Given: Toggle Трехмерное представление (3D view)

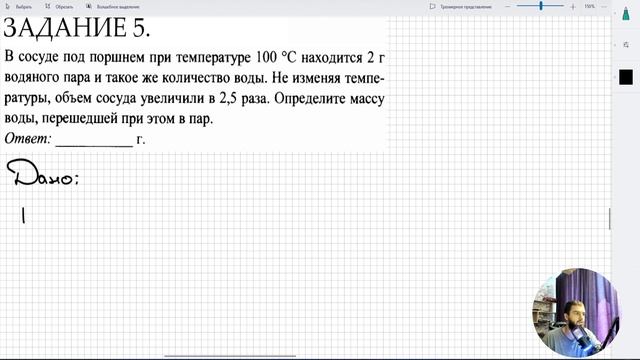Looking at the screenshot, I should click(x=461, y=7).
